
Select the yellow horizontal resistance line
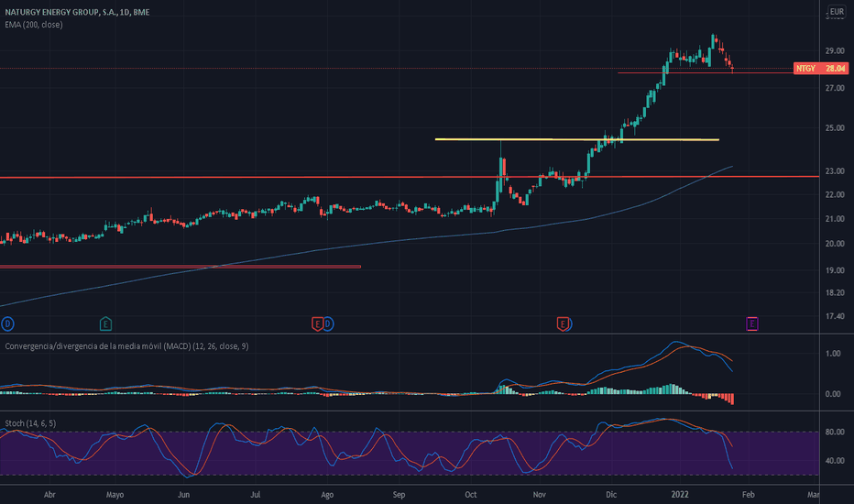pyautogui.click(x=576, y=139)
